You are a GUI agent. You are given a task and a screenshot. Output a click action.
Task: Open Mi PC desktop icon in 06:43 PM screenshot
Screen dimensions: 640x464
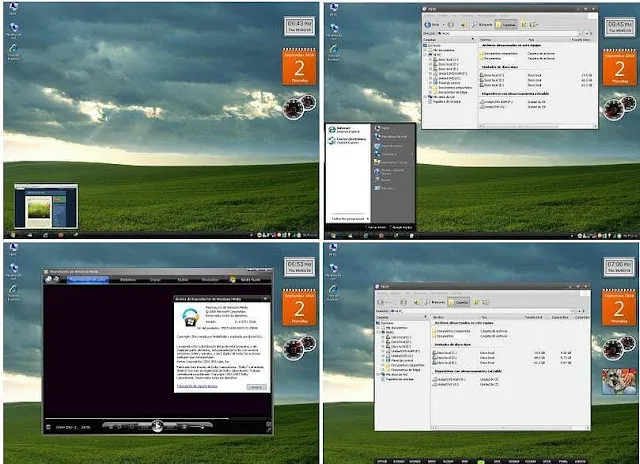(13, 9)
